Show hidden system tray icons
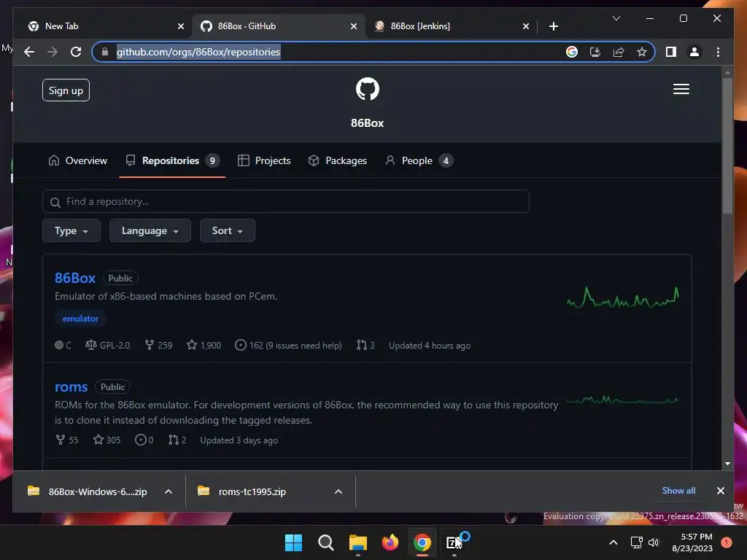The height and width of the screenshot is (560, 747). pos(613,542)
